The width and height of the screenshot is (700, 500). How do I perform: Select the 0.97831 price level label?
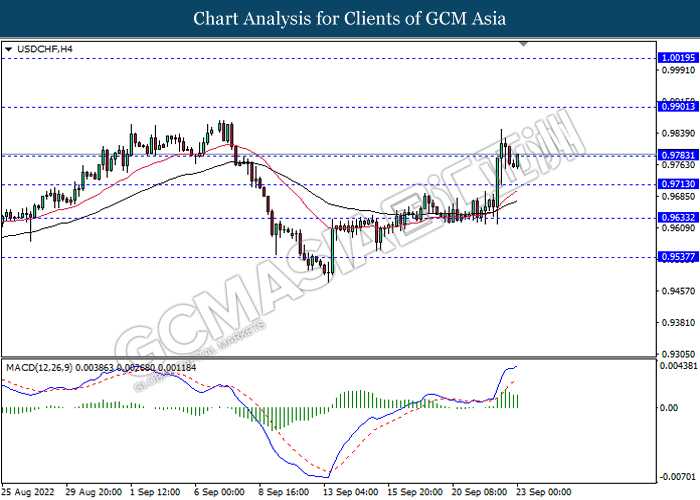[678, 155]
